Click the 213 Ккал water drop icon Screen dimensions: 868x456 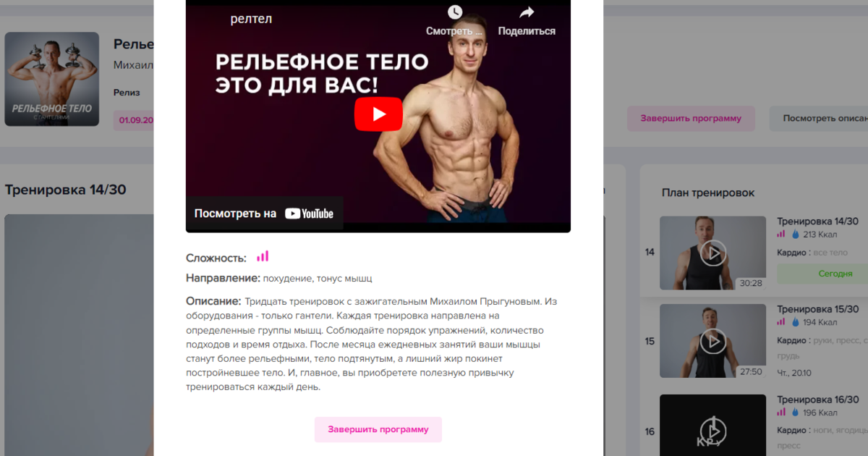click(x=794, y=235)
